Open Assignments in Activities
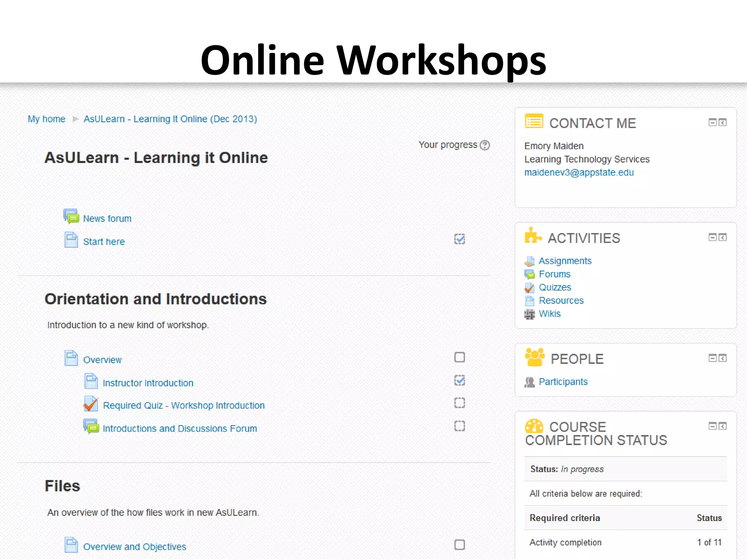The height and width of the screenshot is (560, 747). tap(565, 261)
